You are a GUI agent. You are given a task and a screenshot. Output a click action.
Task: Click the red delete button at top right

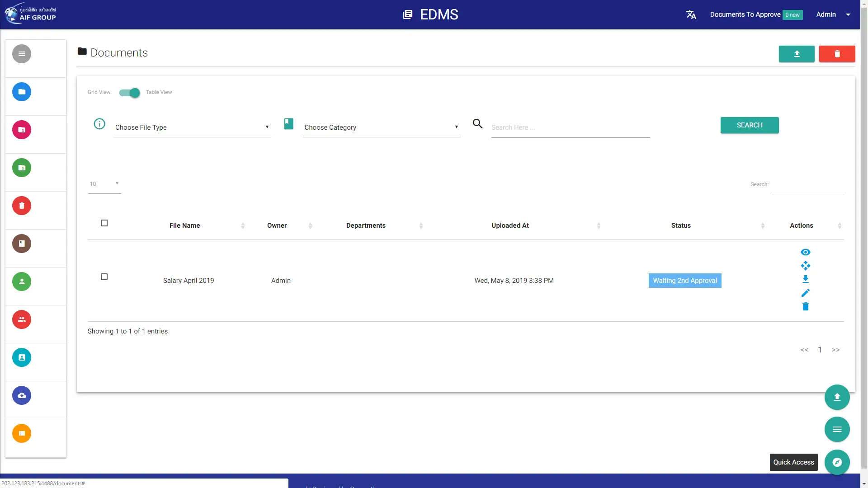tap(837, 54)
